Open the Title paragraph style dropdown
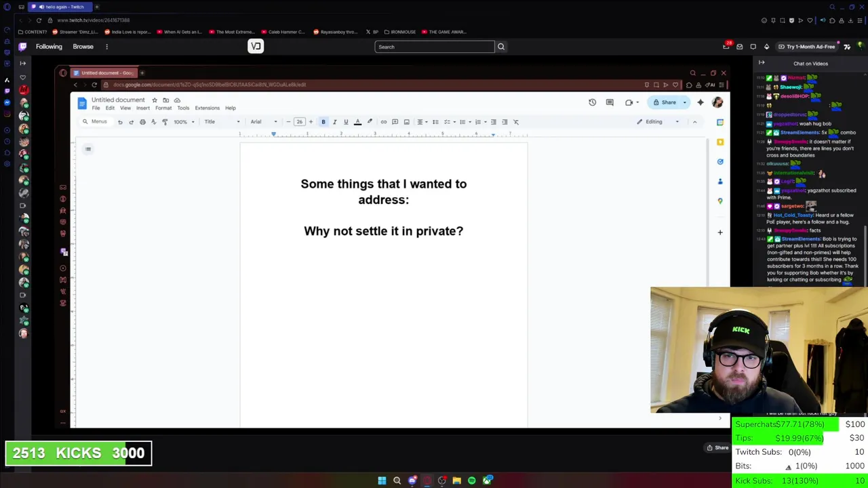868x488 pixels. pyautogui.click(x=222, y=122)
